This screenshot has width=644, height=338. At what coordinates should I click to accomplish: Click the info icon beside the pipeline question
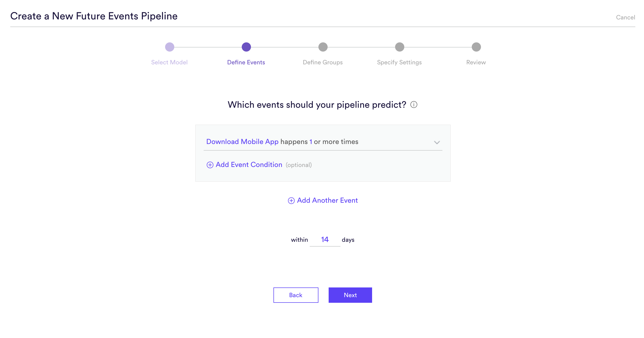[414, 105]
